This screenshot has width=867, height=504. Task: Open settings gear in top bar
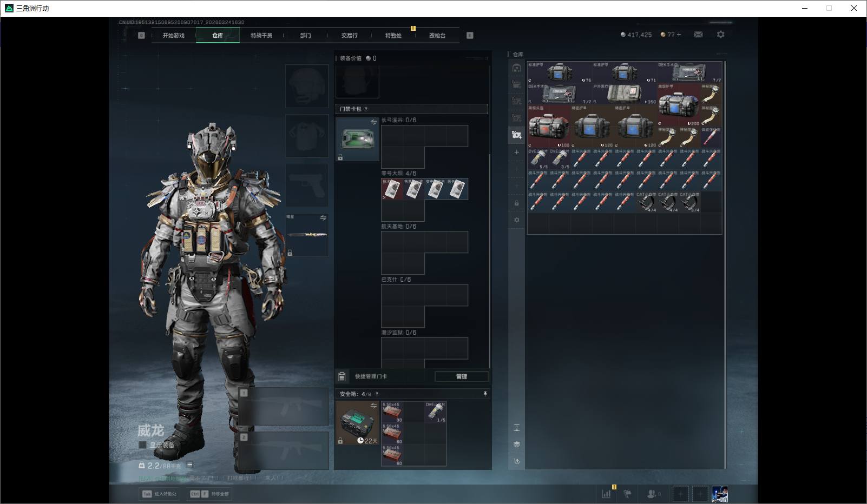pyautogui.click(x=720, y=35)
